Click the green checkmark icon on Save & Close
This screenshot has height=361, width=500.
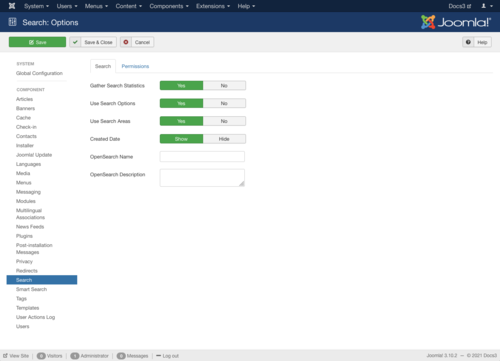pos(75,42)
